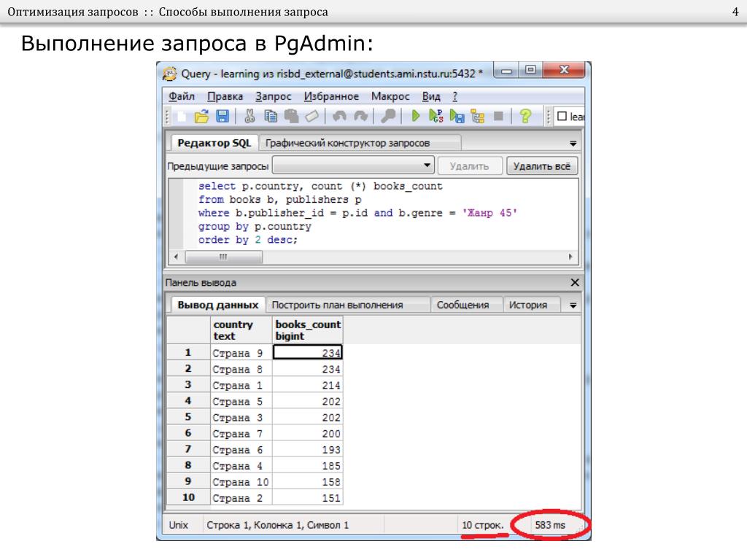Viewport: 747px width, 560px height.
Task: Click the 185 books_count cell
Action: [x=307, y=466]
